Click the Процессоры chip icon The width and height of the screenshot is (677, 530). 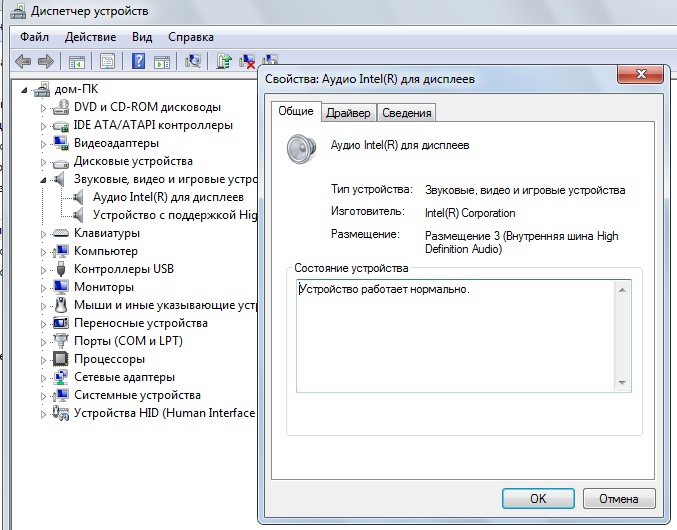(x=60, y=359)
